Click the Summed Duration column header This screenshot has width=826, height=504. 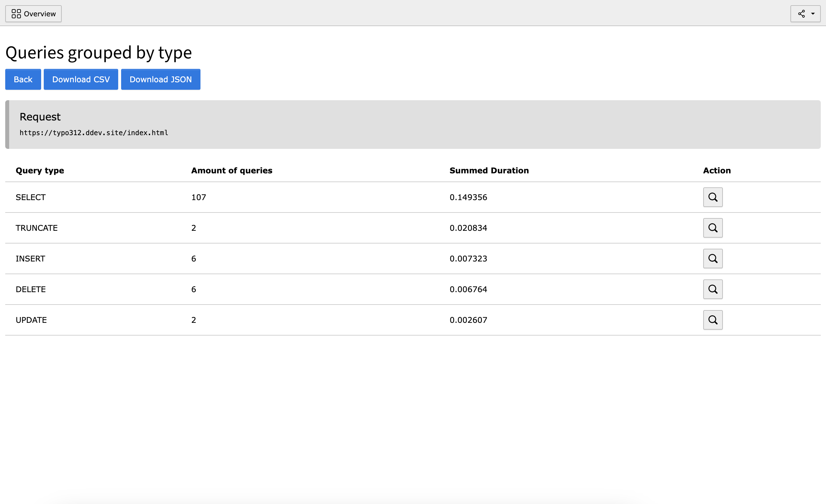(489, 170)
